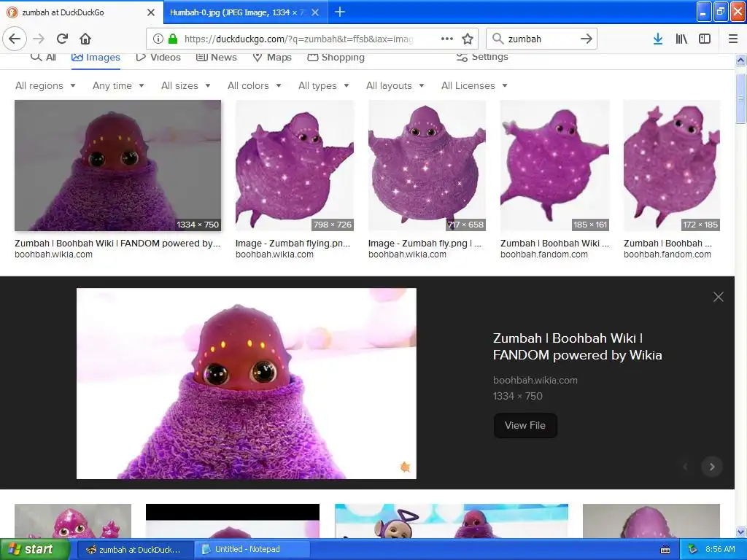Screen dimensions: 747x560
Task: Go to previous image with left chevron
Action: tap(686, 467)
